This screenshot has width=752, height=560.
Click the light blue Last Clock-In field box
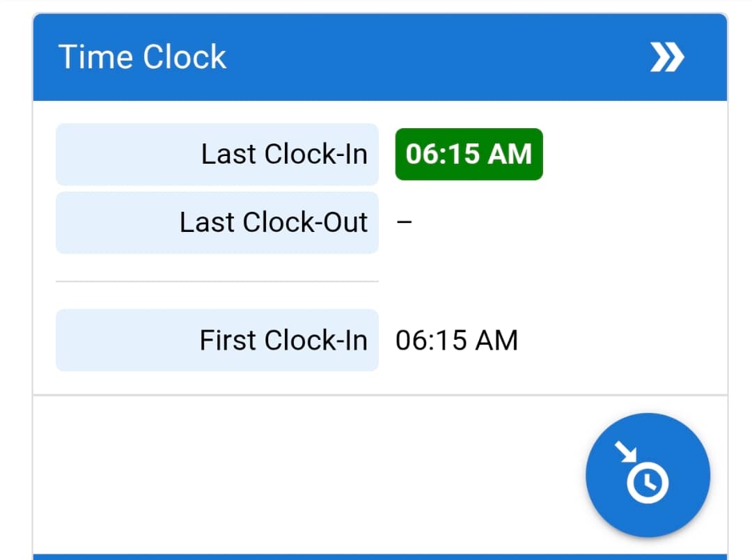point(125,155)
